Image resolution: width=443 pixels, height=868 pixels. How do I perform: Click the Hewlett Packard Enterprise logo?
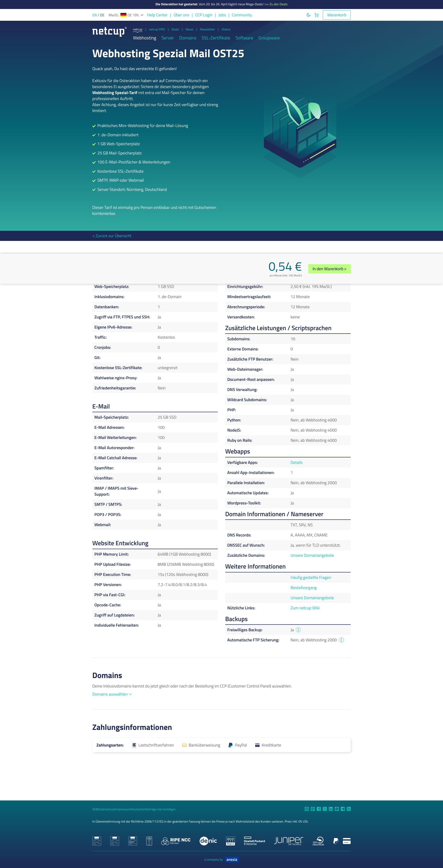(254, 841)
